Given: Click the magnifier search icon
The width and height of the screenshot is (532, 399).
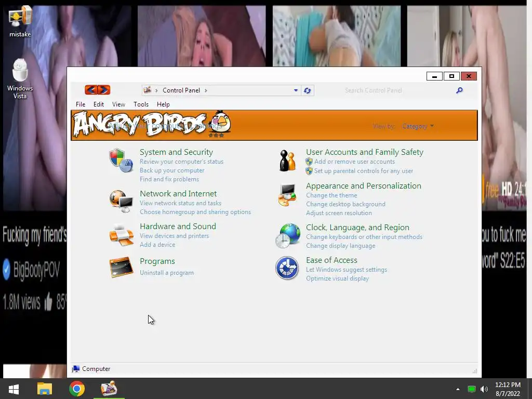Looking at the screenshot, I should 459,90.
